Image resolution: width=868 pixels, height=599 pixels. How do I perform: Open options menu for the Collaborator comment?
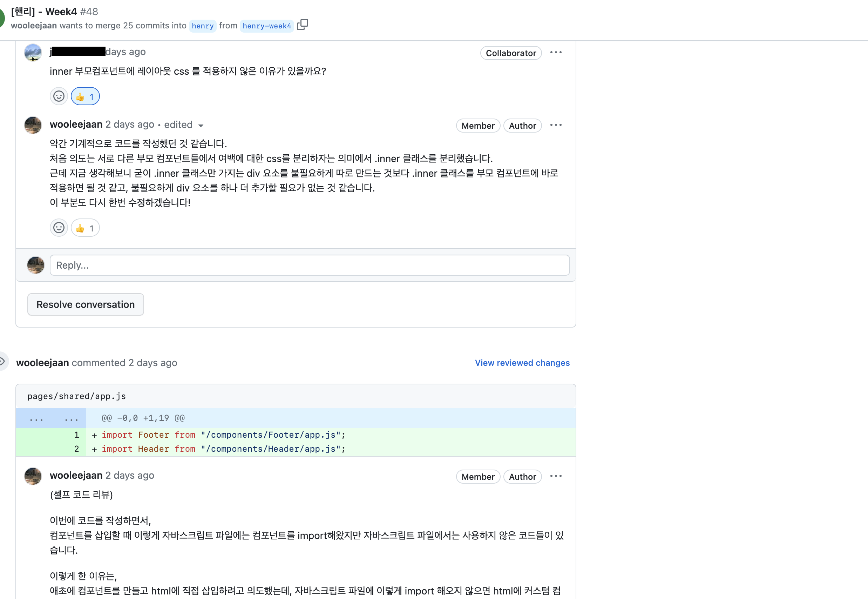coord(556,53)
